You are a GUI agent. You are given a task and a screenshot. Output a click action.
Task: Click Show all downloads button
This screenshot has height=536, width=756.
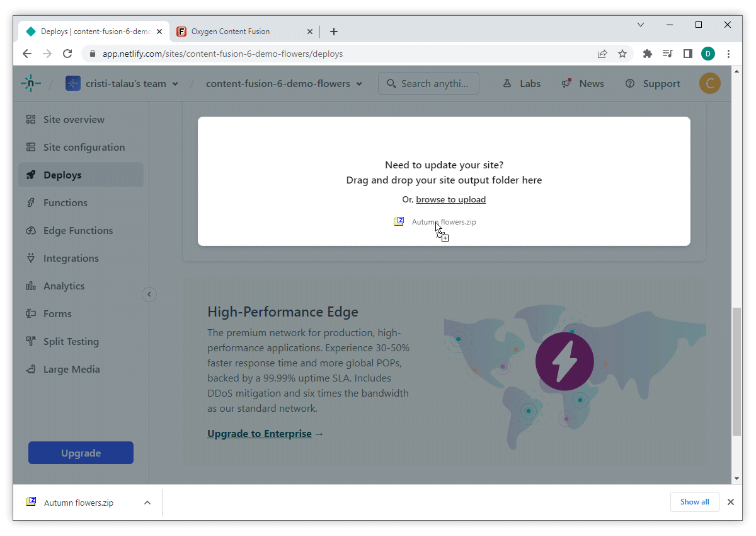point(694,502)
